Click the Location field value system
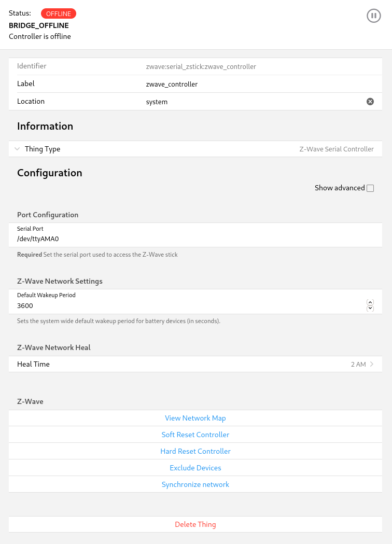The width and height of the screenshot is (392, 544). click(x=157, y=102)
